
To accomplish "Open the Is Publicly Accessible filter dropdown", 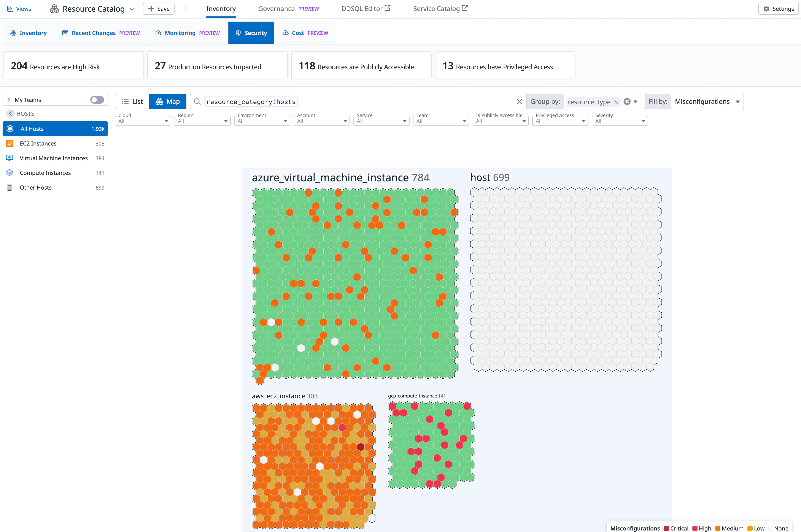I will [x=500, y=120].
